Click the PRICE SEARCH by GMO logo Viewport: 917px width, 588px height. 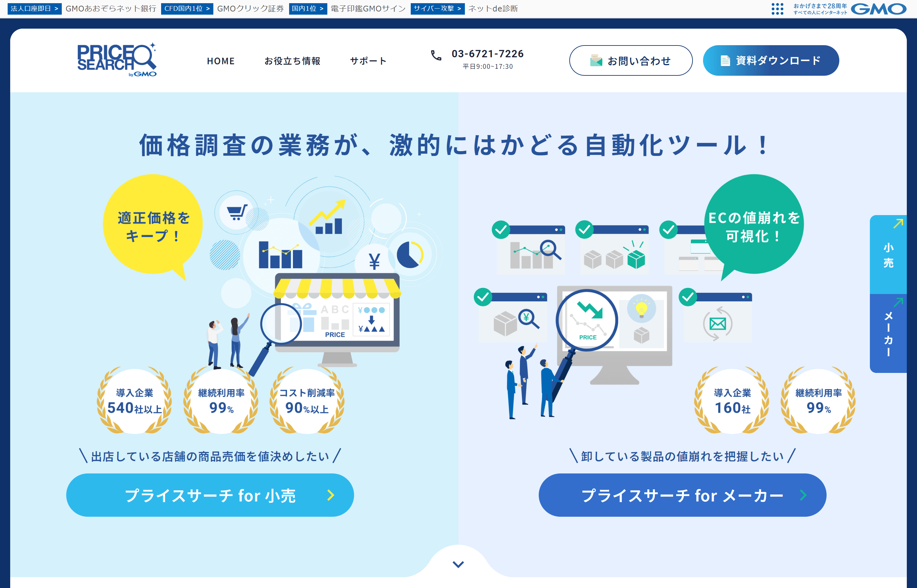(117, 60)
